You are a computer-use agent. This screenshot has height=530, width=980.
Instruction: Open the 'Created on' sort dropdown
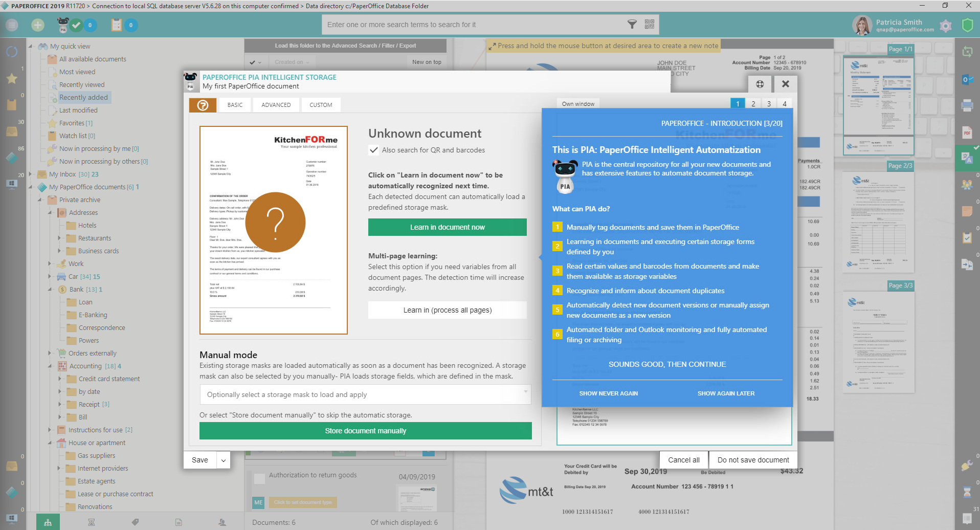(x=292, y=62)
